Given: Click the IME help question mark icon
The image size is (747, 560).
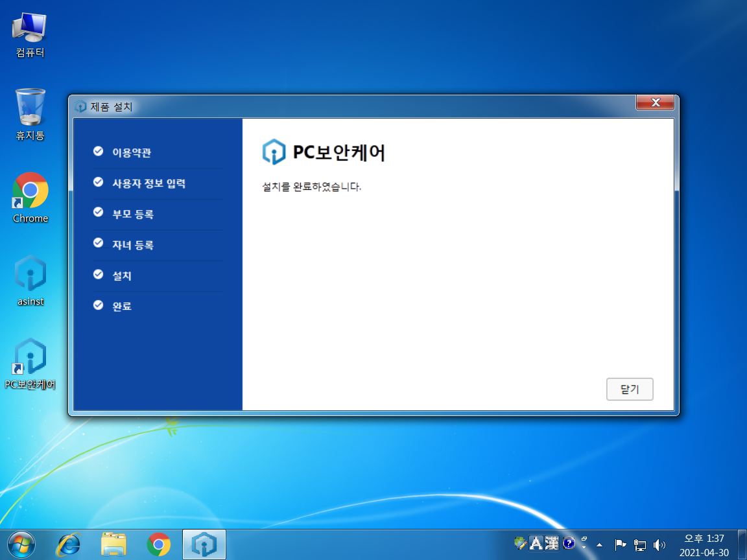Looking at the screenshot, I should click(568, 543).
